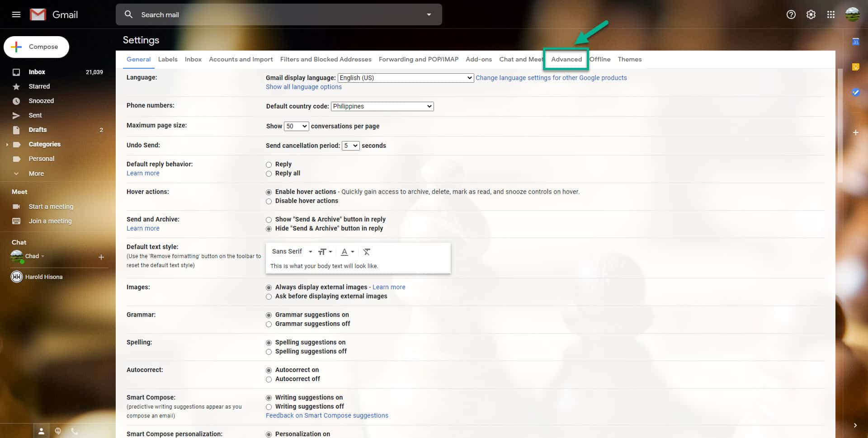Select Spelling suggestions off
Image resolution: width=868 pixels, height=438 pixels.
(269, 352)
